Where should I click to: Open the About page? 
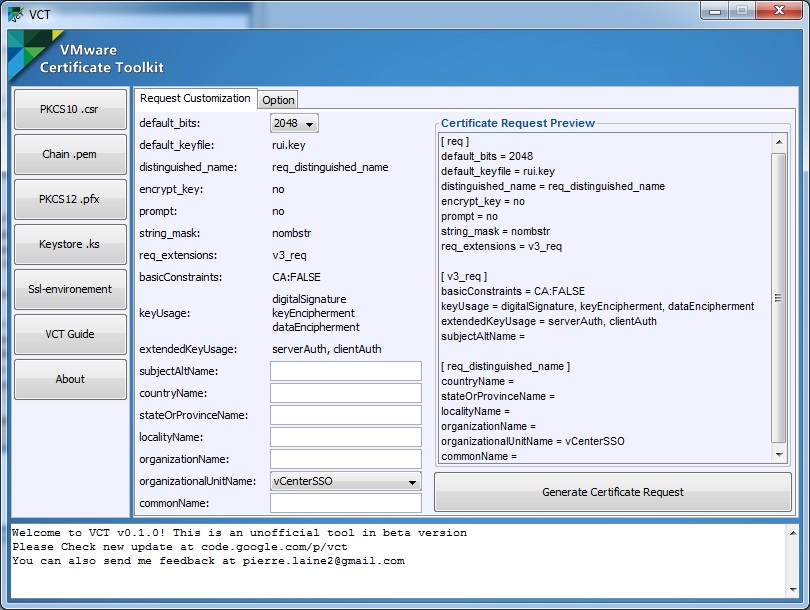(70, 379)
